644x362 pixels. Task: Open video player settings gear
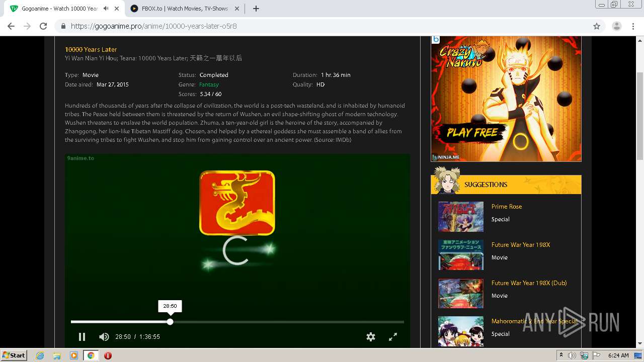tap(371, 337)
